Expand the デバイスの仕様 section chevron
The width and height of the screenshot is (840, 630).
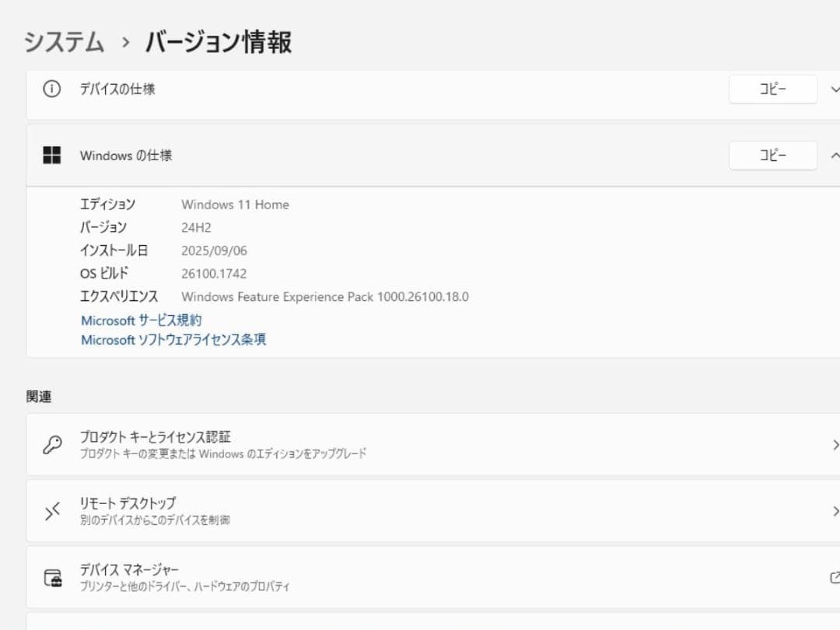835,89
